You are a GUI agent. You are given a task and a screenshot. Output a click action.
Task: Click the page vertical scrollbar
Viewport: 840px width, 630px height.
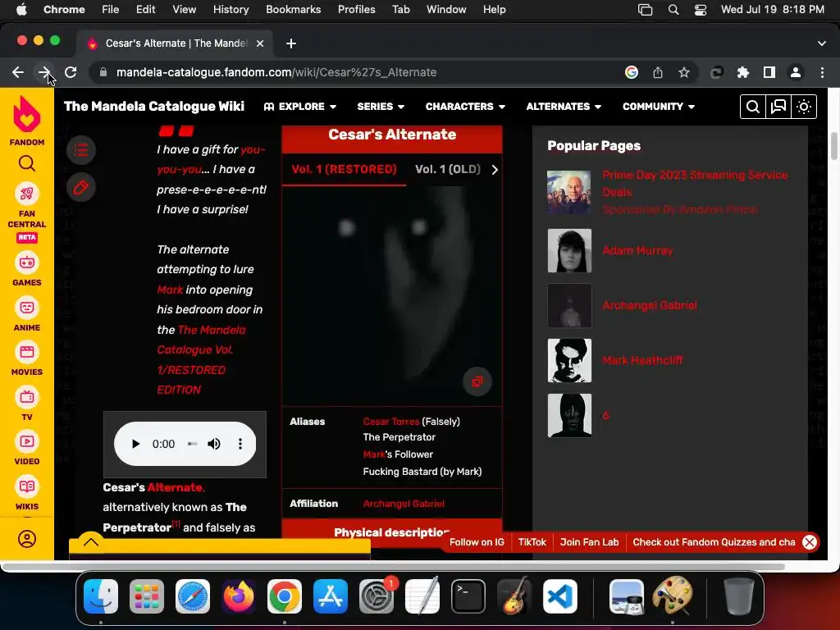[x=833, y=146]
